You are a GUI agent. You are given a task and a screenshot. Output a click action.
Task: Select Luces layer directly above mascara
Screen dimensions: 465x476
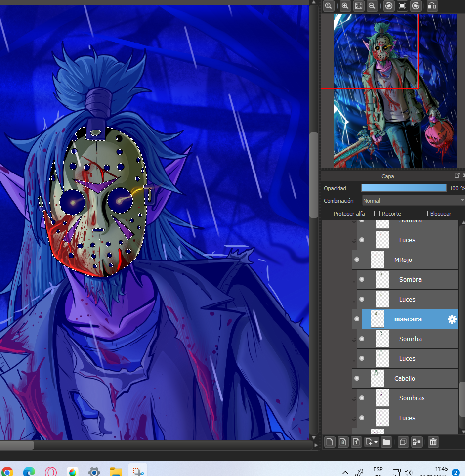click(407, 299)
